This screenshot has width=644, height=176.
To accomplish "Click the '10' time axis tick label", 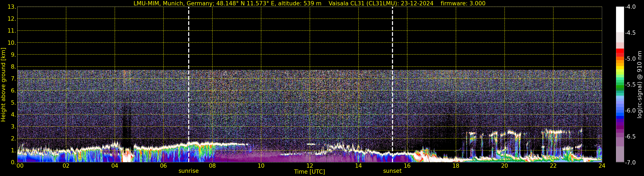I will [x=261, y=166].
